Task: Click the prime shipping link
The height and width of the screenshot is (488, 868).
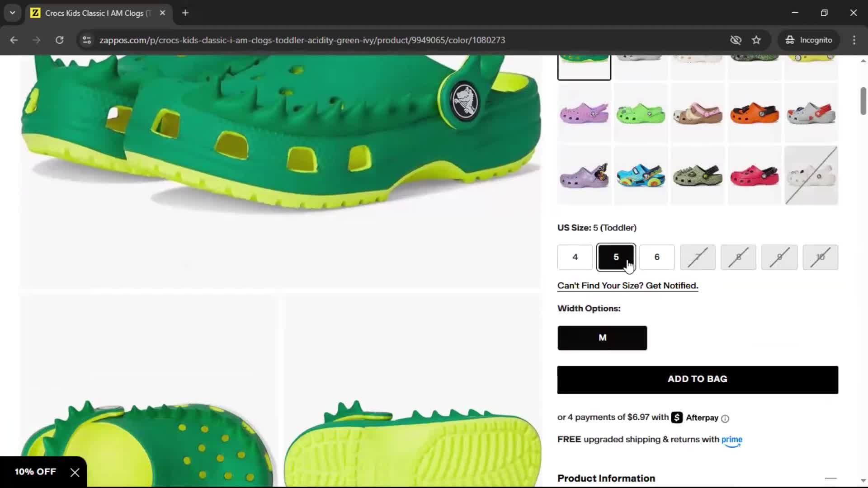Action: [x=732, y=441]
